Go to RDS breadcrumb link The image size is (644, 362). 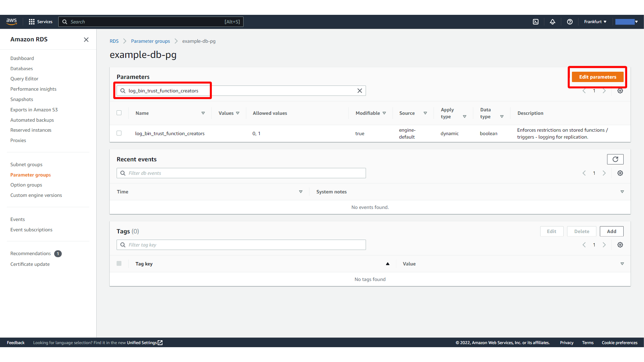tap(114, 41)
